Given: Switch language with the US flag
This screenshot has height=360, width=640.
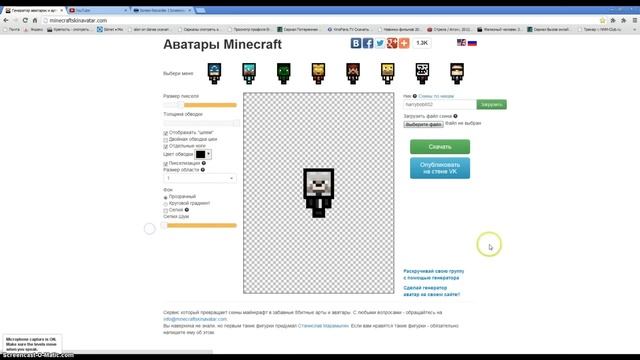Looking at the screenshot, I should tap(461, 42).
